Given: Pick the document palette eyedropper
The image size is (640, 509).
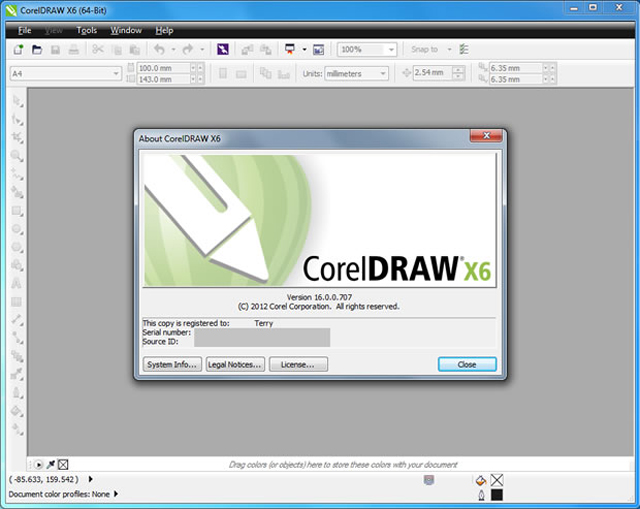Looking at the screenshot, I should (x=51, y=465).
